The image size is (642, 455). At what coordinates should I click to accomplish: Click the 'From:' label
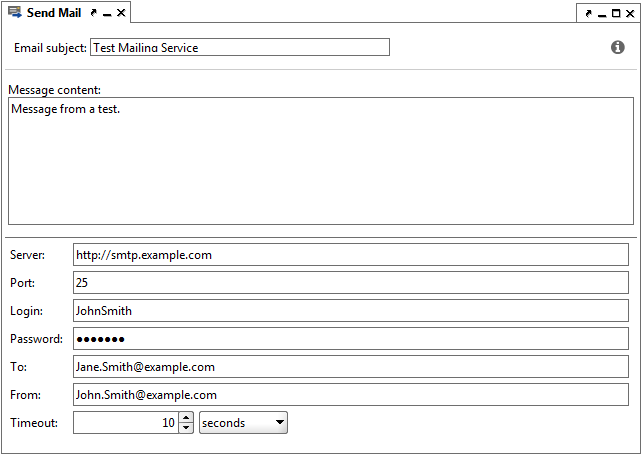25,395
